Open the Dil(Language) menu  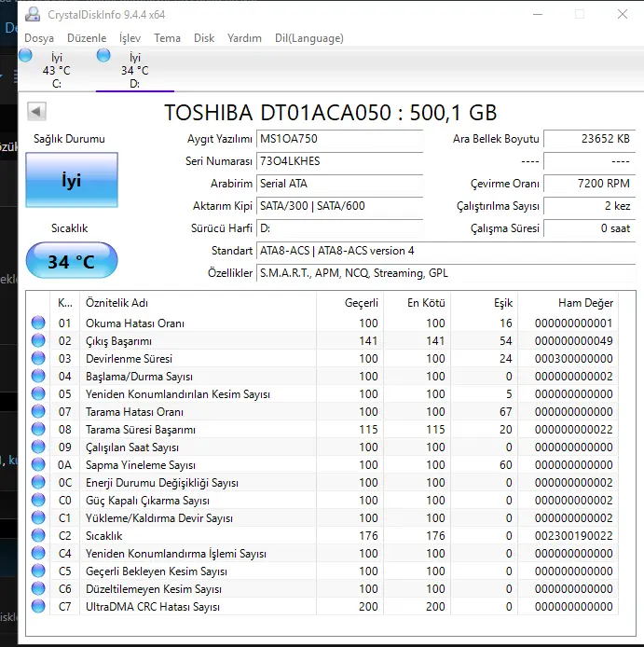coord(309,38)
